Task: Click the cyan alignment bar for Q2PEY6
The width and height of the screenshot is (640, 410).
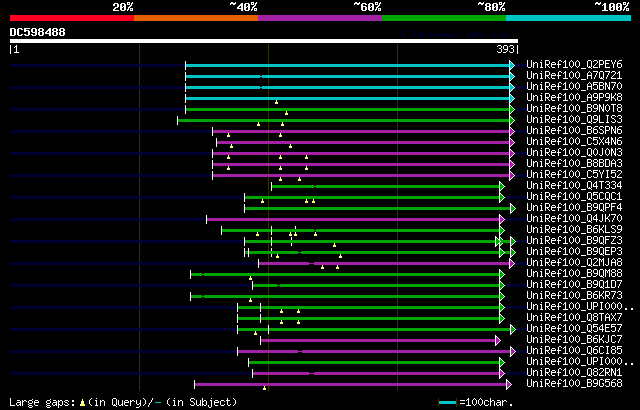Action: pyautogui.click(x=347, y=65)
